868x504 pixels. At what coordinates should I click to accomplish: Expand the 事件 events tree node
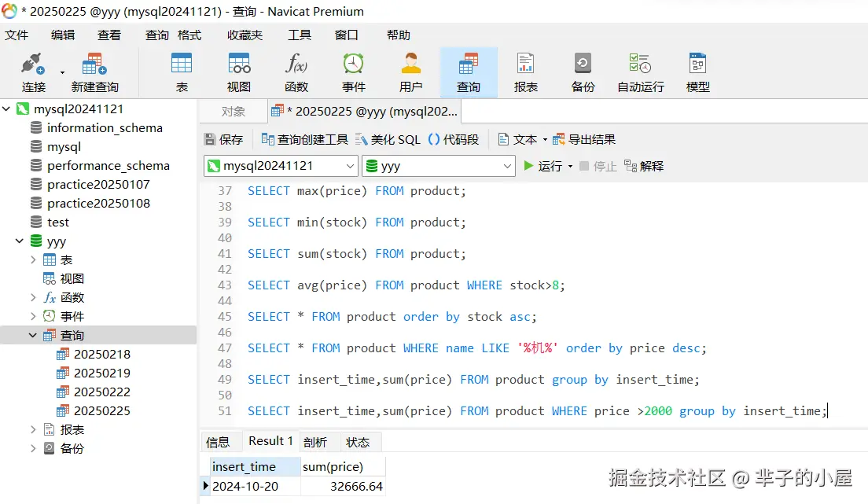33,316
